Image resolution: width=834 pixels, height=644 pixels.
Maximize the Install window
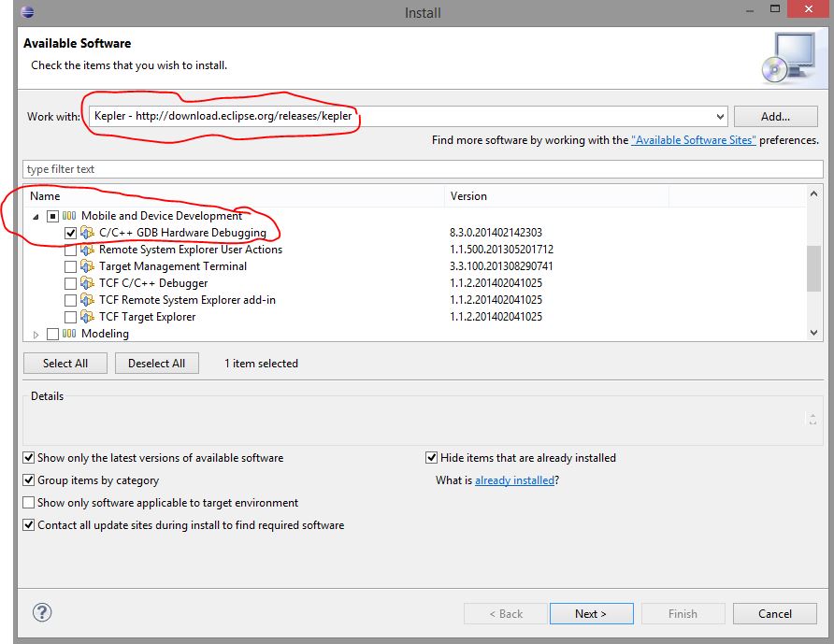pos(775,9)
